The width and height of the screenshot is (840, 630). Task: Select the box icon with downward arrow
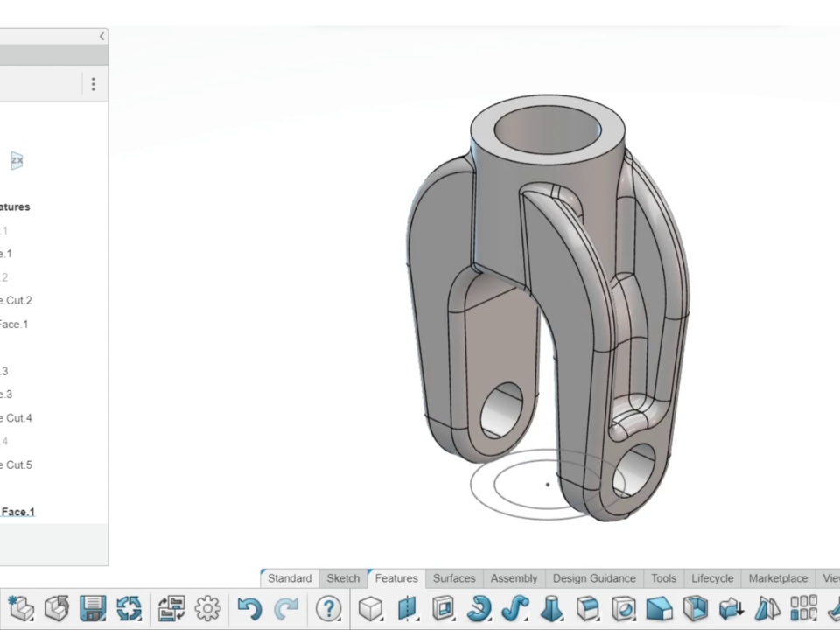tap(731, 609)
